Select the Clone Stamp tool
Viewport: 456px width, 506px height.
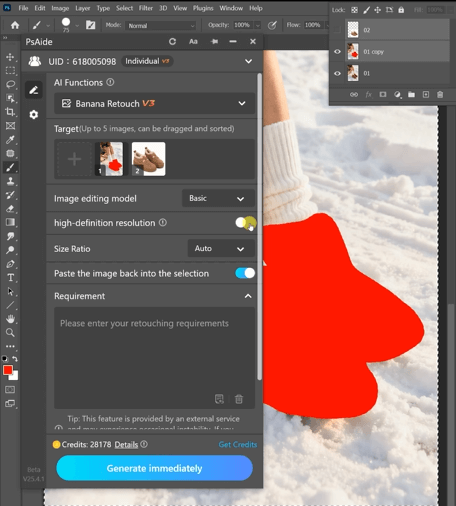(x=10, y=181)
